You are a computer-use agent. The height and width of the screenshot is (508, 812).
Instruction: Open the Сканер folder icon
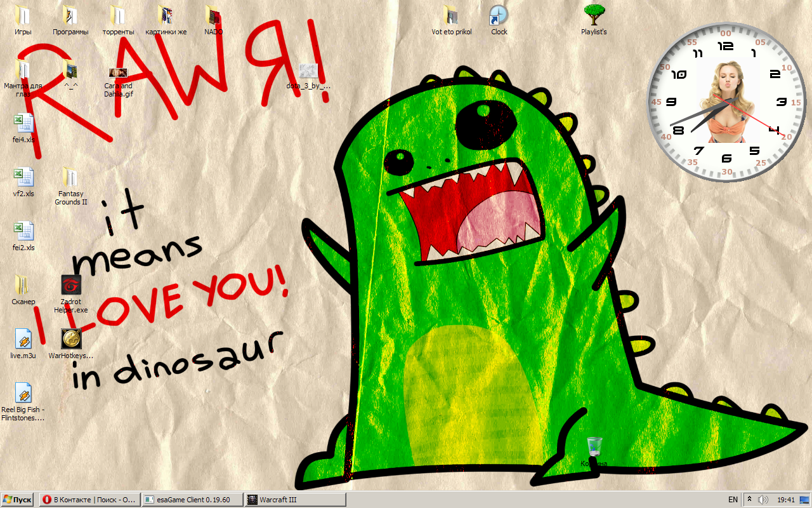coord(23,284)
